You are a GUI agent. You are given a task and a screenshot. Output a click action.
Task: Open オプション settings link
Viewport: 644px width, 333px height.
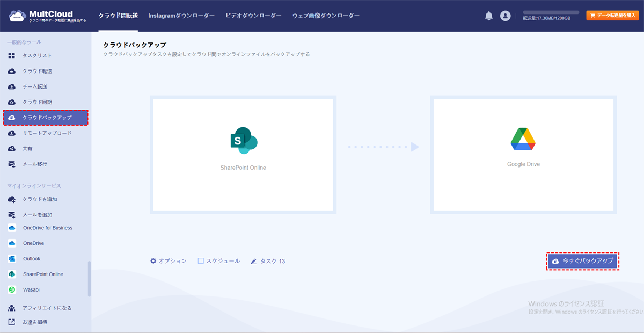pos(169,261)
